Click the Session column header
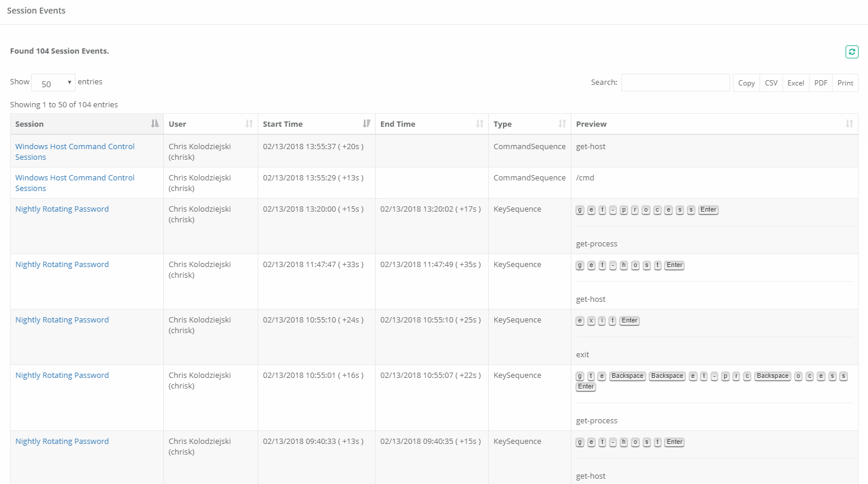868x484 pixels. 29,124
